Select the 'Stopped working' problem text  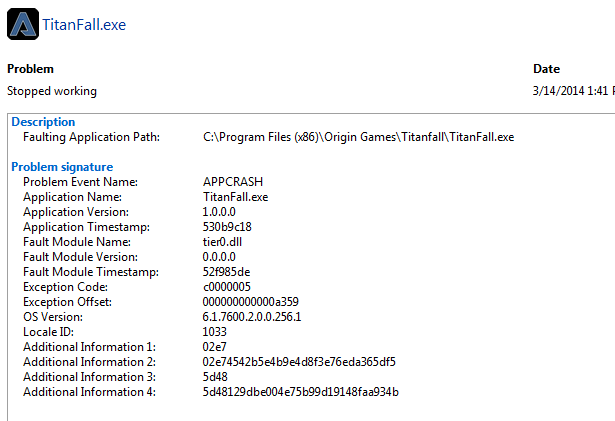coord(52,91)
